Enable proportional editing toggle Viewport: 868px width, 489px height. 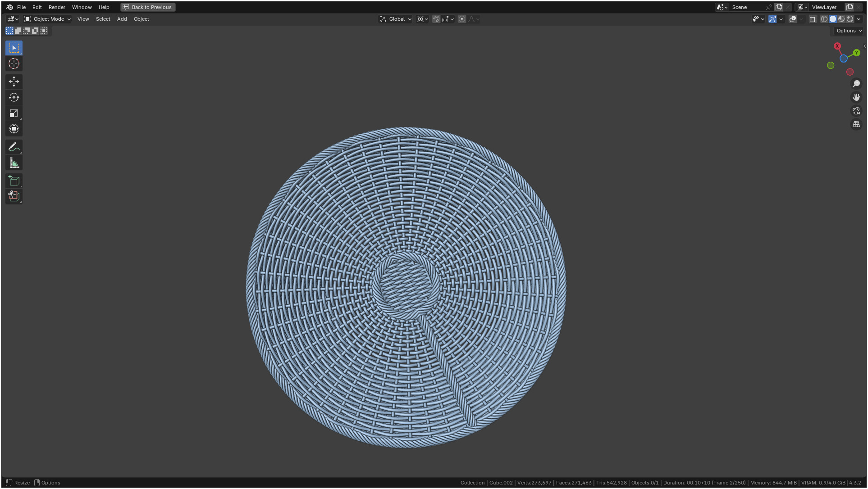[461, 19]
